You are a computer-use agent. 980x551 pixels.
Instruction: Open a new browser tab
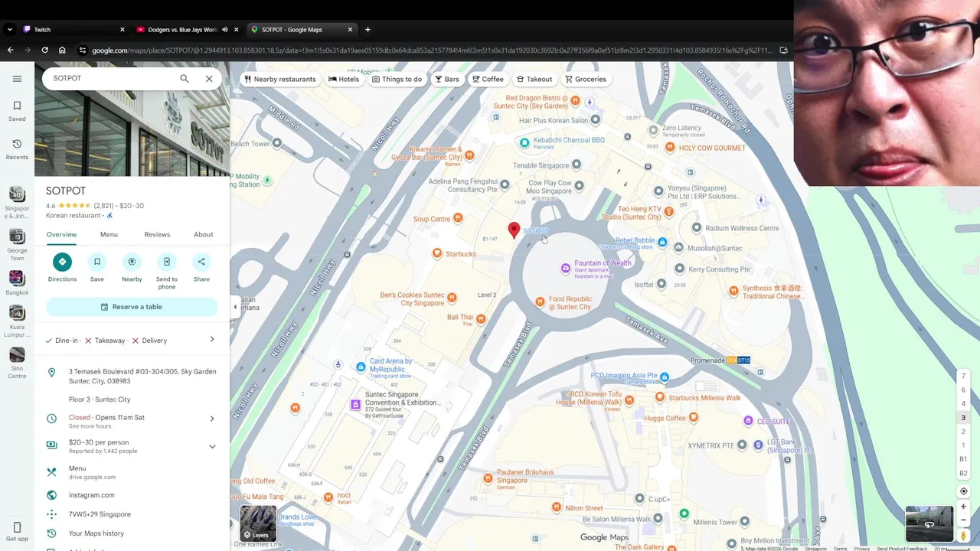(367, 30)
